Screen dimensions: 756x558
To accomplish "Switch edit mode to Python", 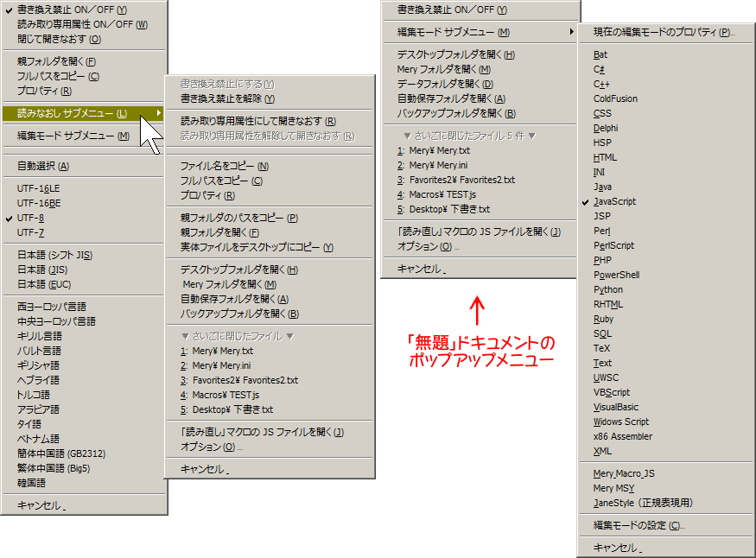I will pyautogui.click(x=607, y=289).
